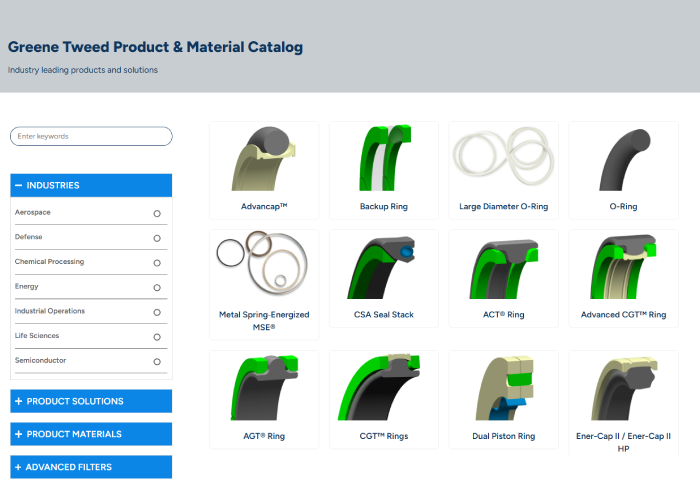Screen dimensions: 700x500
Task: Expand the Product Materials filter
Action: pos(91,434)
